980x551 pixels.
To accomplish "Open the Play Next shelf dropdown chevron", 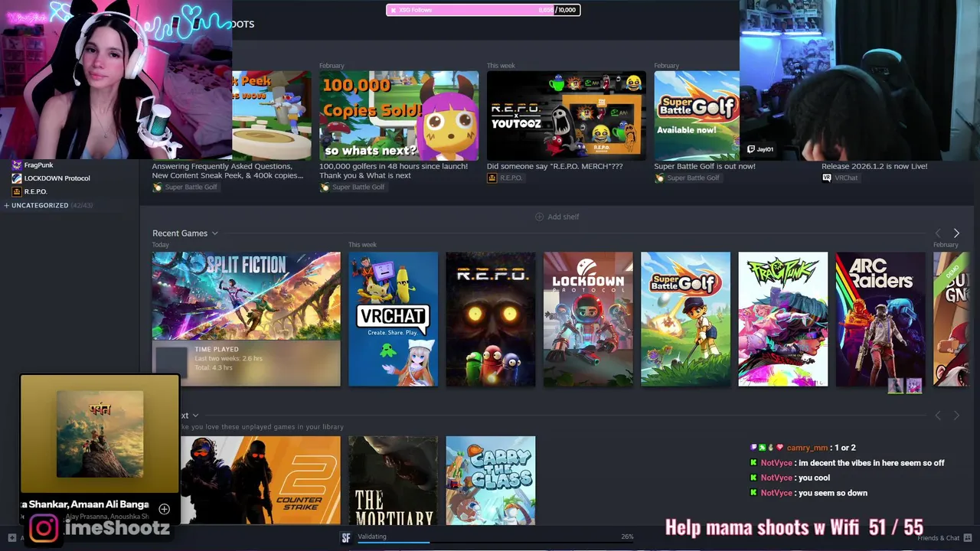I will [195, 416].
